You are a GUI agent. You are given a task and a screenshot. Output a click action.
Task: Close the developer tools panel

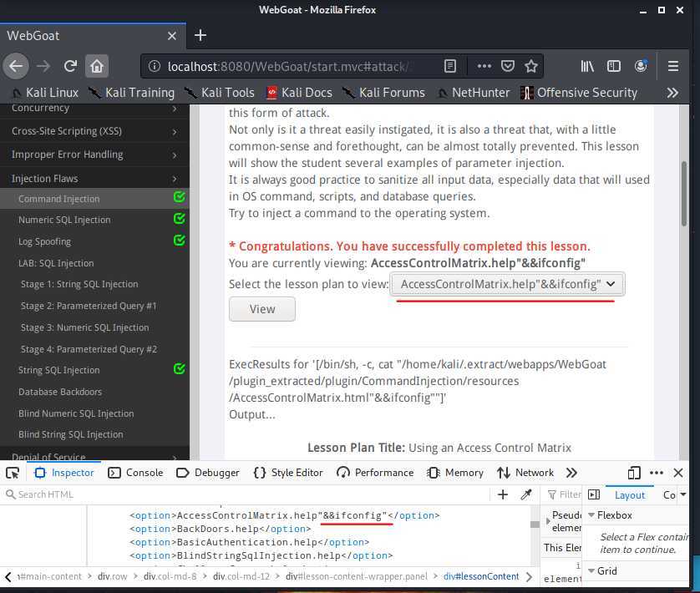point(678,473)
